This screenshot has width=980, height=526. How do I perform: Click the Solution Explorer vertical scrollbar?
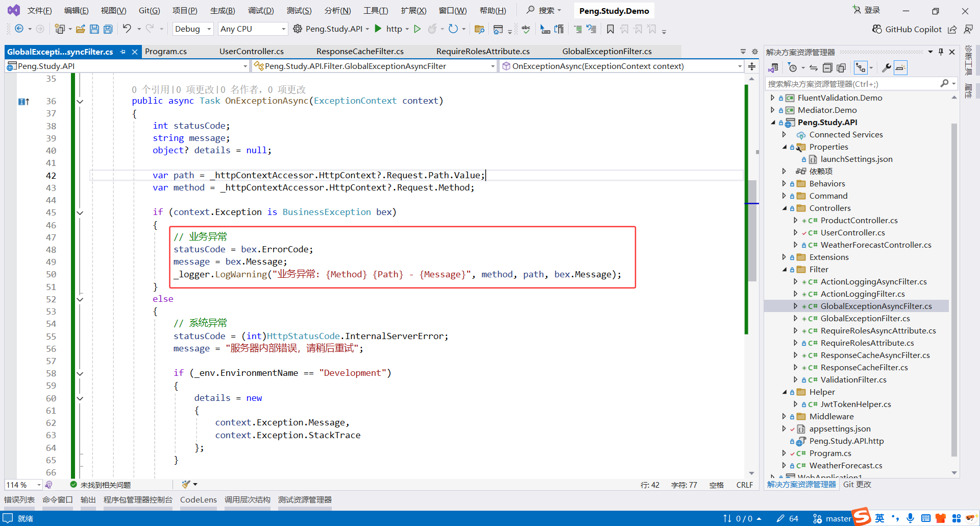coord(954,290)
